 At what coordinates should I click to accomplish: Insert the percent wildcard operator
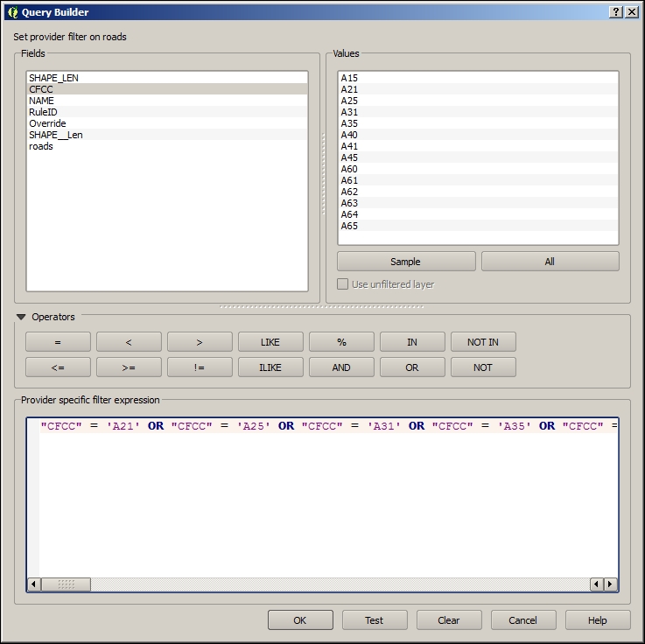click(341, 342)
